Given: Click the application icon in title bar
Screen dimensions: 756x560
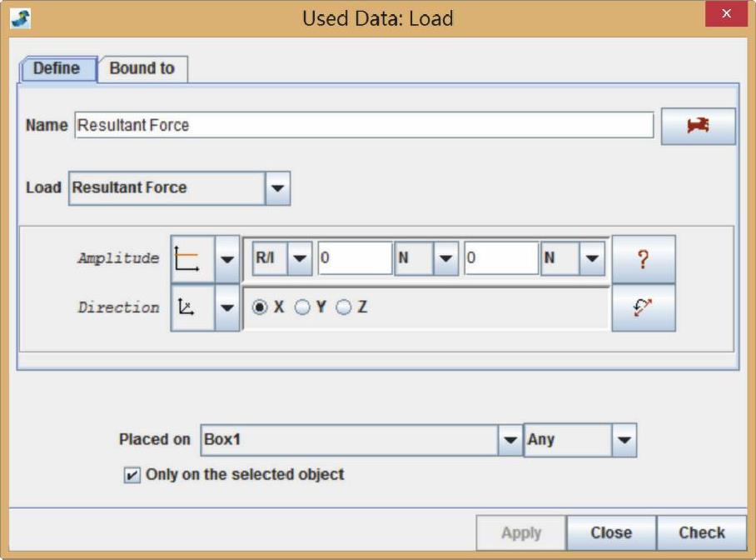Looking at the screenshot, I should pos(21,17).
